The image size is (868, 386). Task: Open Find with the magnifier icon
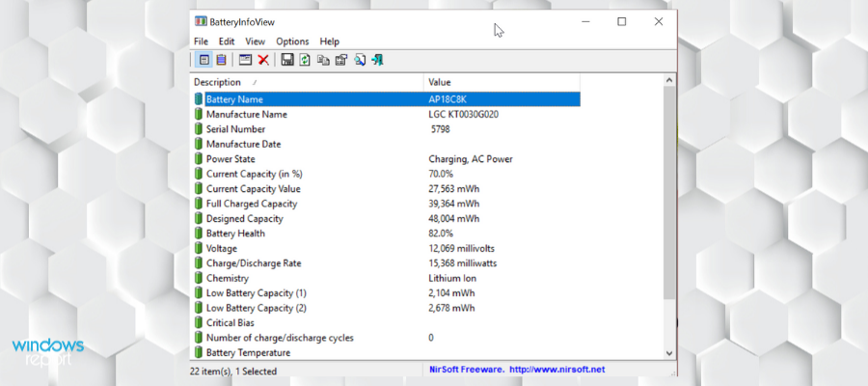(x=360, y=60)
